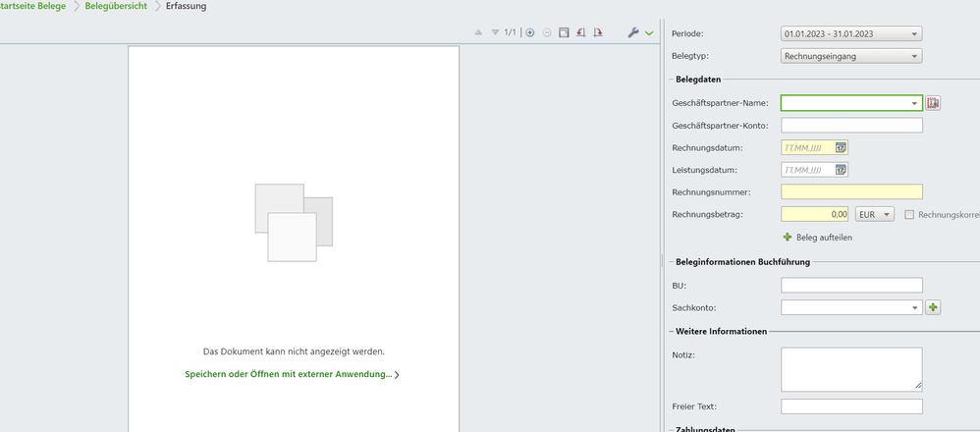This screenshot has width=980, height=432.
Task: Fit document to page view
Action: 564,32
